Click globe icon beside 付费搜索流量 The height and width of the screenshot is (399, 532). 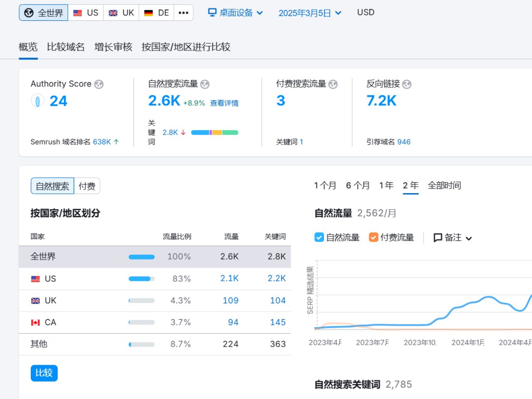pyautogui.click(x=333, y=84)
